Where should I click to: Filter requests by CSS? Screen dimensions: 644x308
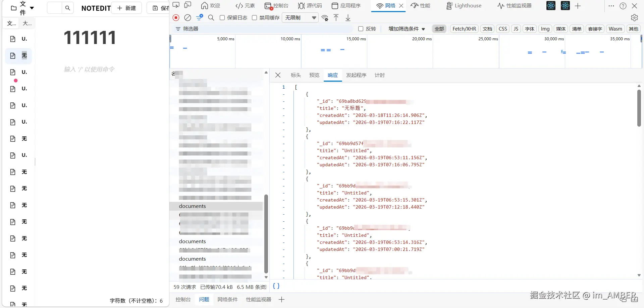pyautogui.click(x=503, y=29)
